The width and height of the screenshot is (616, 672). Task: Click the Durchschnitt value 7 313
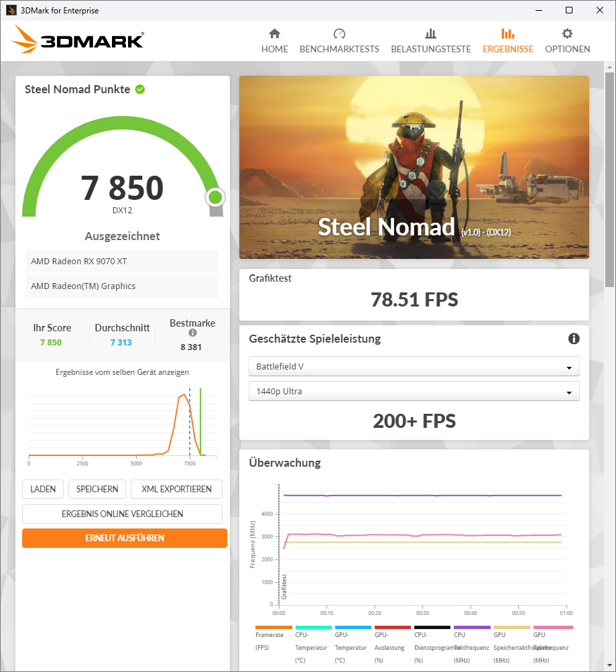(x=121, y=343)
